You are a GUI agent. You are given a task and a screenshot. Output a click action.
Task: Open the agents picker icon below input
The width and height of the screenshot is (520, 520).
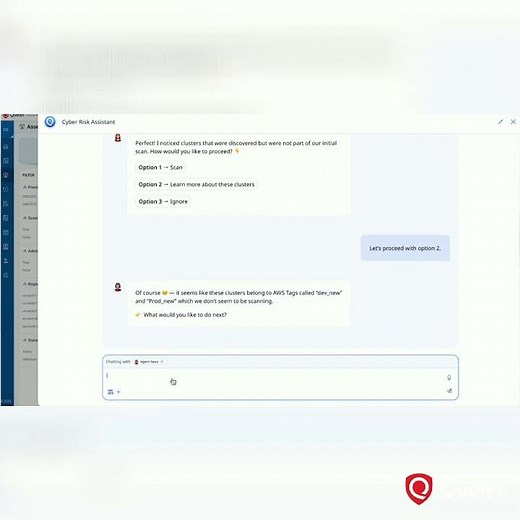tap(111, 392)
